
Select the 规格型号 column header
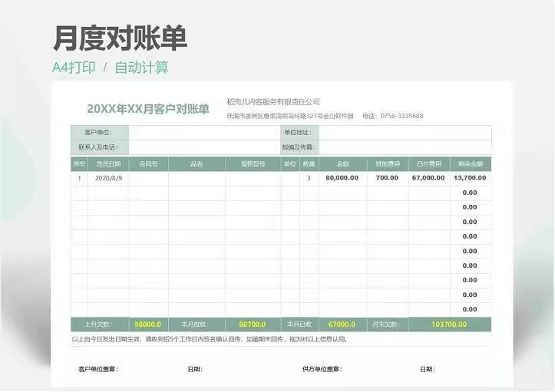253,164
